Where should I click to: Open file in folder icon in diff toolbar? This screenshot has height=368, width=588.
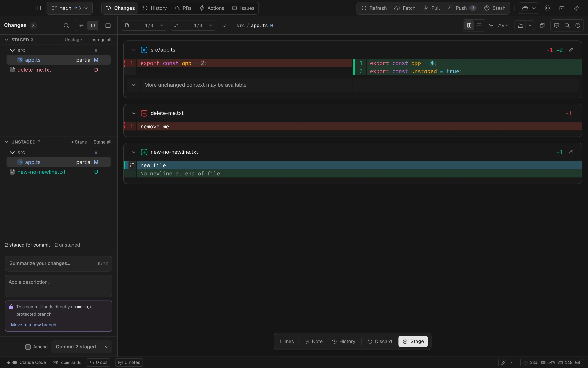520,25
